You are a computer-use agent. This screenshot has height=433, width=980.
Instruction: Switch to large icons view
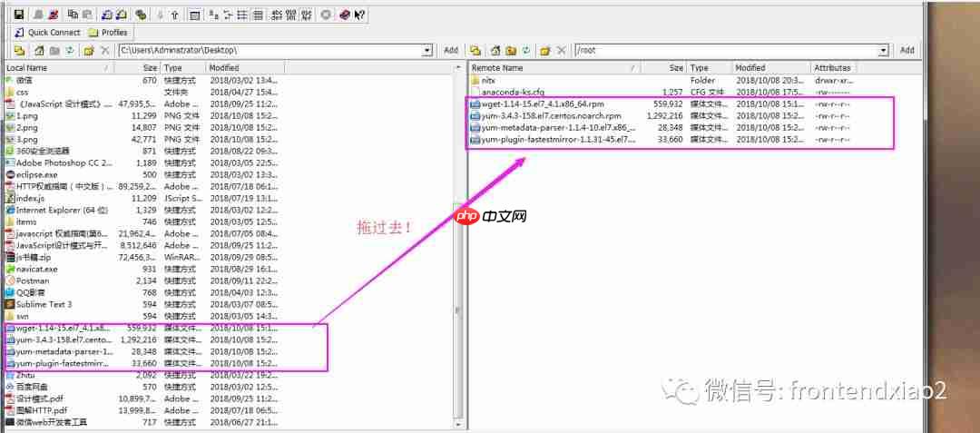(x=213, y=15)
